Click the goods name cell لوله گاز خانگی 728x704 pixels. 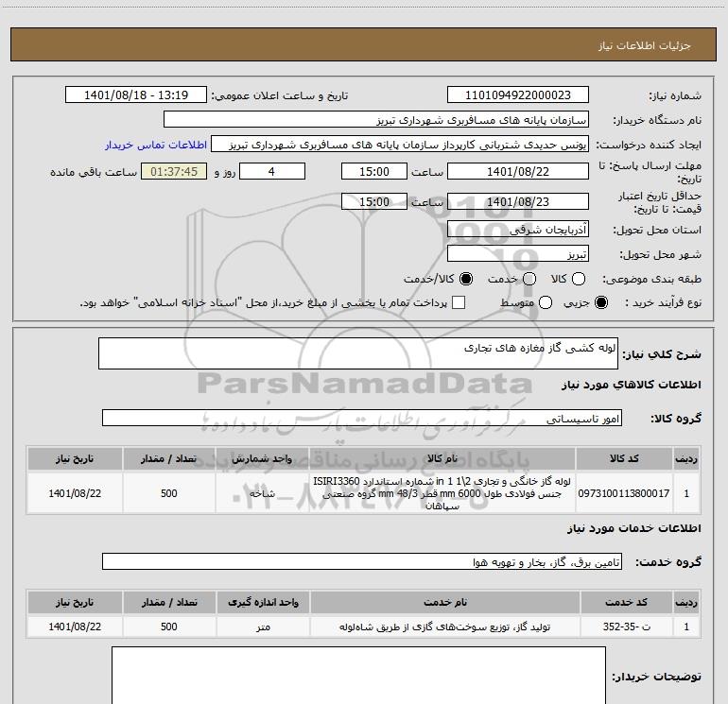pyautogui.click(x=442, y=493)
